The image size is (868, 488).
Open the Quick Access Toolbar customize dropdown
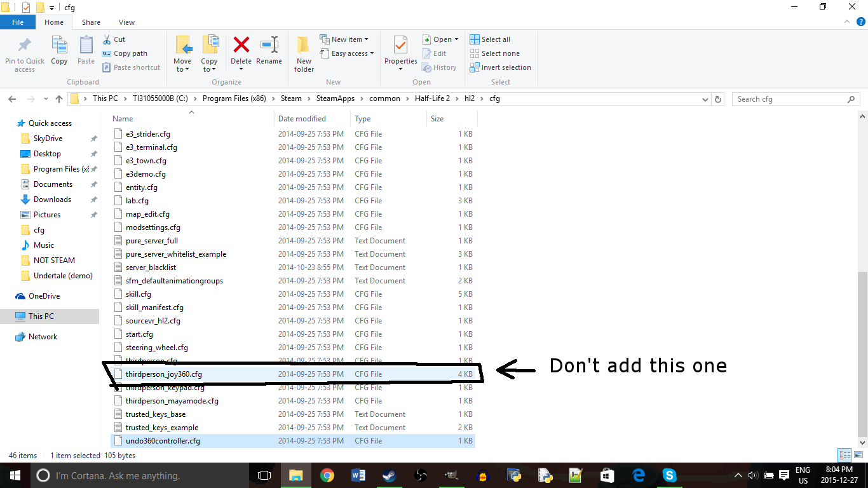[52, 8]
